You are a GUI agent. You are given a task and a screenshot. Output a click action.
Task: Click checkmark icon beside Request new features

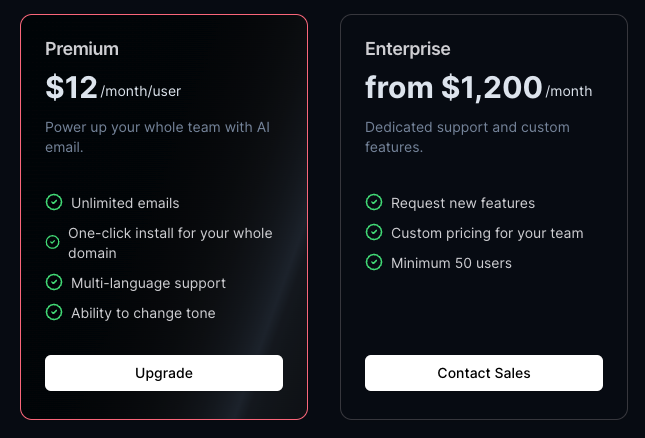coord(374,202)
